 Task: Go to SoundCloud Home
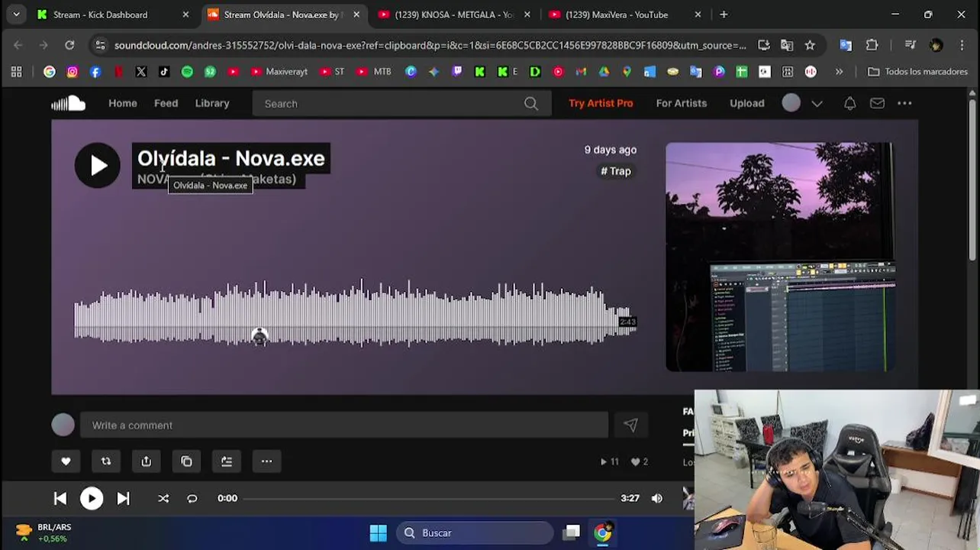(123, 103)
